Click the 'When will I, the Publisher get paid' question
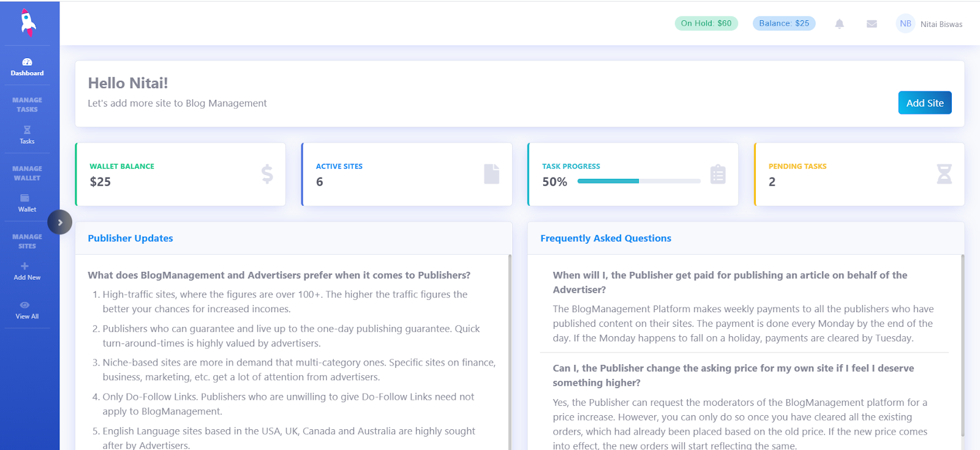The height and width of the screenshot is (450, 980). 730,282
